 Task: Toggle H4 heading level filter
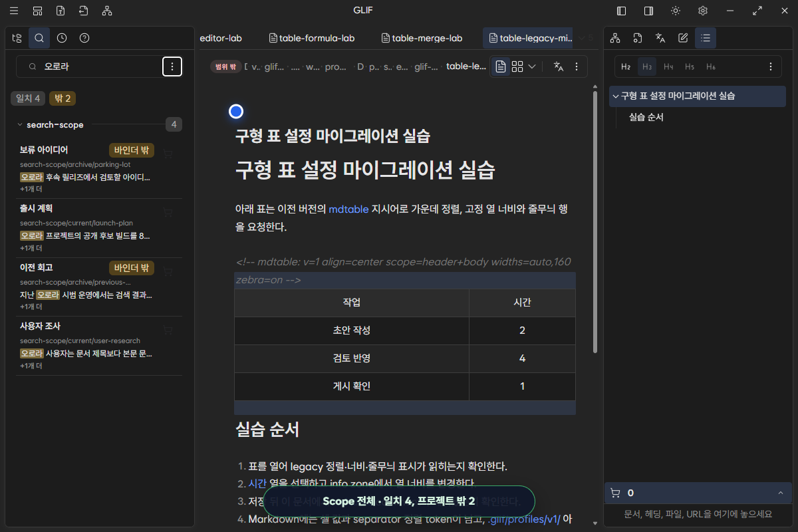668,66
